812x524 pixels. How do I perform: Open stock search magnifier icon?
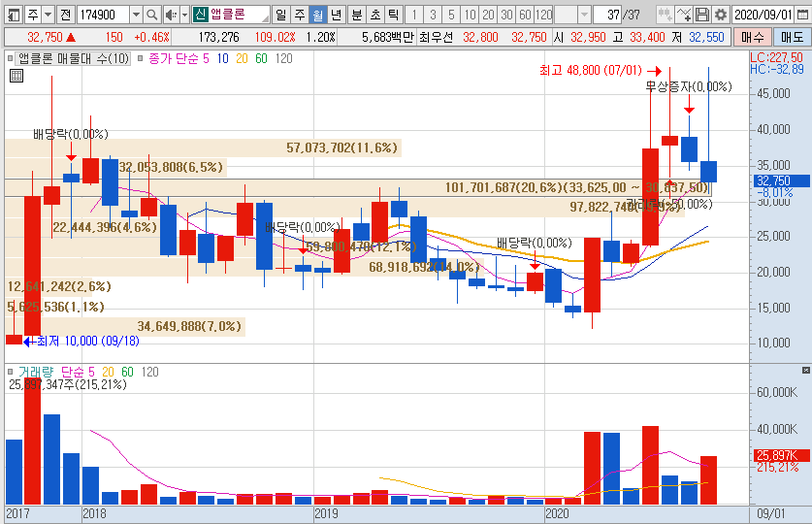pos(151,15)
